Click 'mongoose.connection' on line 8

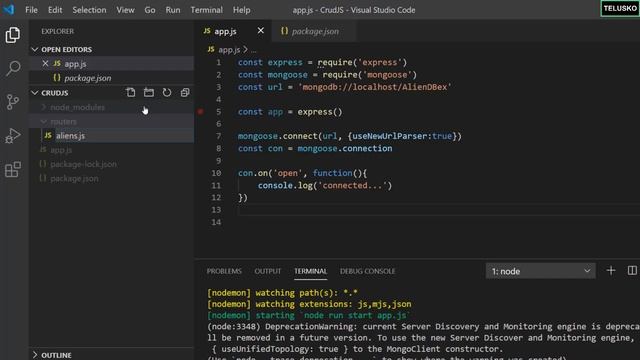344,148
